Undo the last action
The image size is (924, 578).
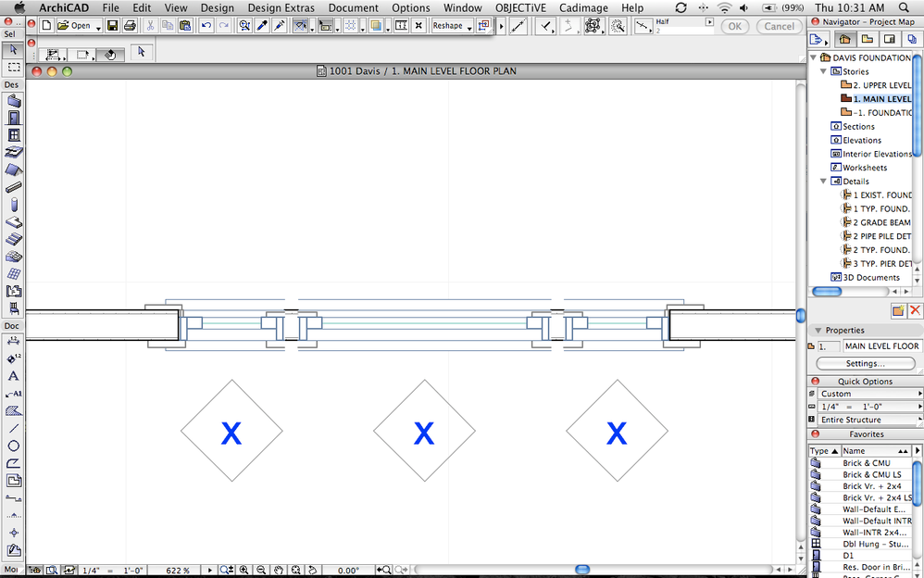(x=206, y=25)
